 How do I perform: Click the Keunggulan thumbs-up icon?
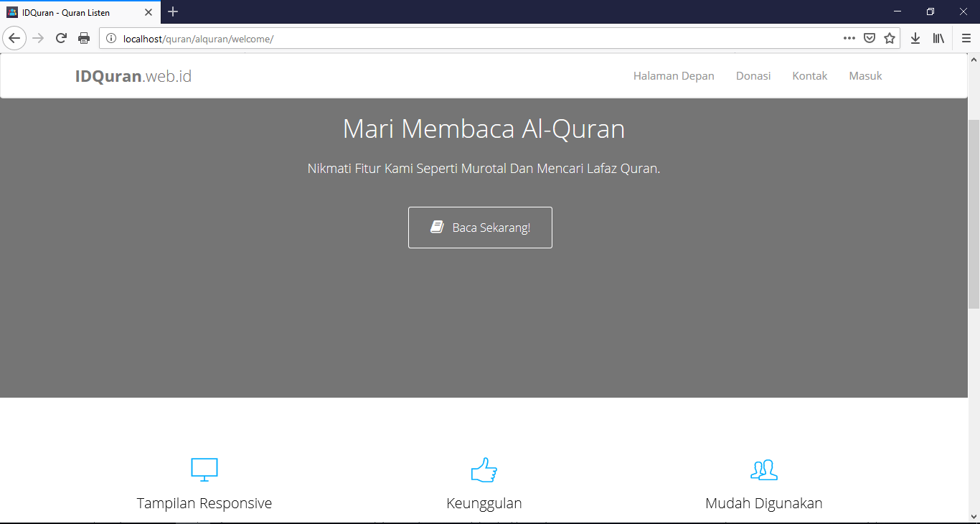coord(484,469)
